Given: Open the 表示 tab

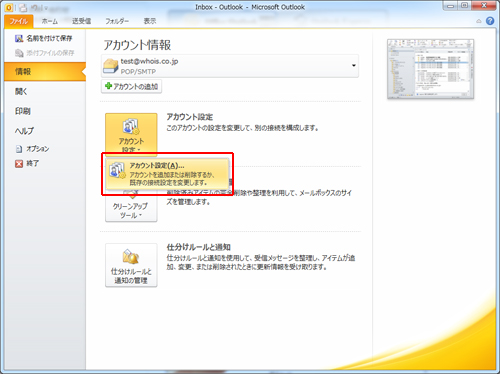Looking at the screenshot, I should [150, 21].
